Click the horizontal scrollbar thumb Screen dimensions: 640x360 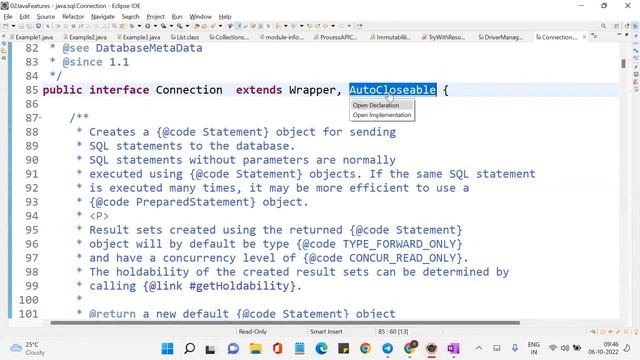[x=285, y=323]
